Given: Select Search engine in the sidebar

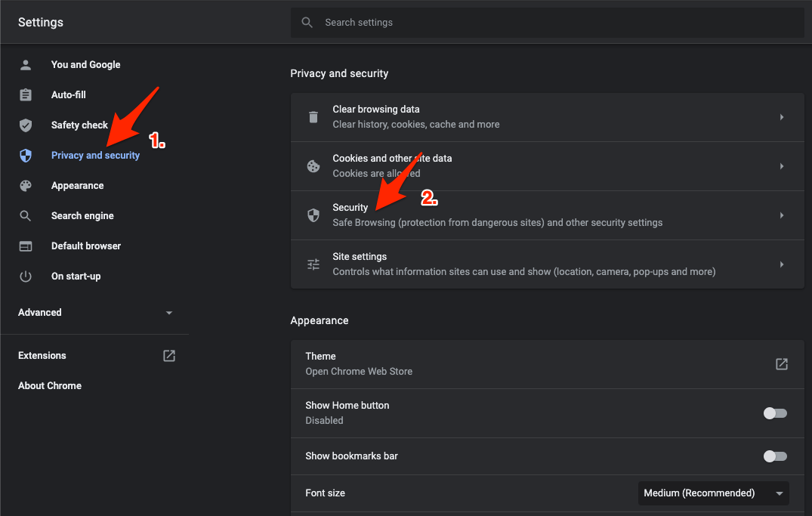Looking at the screenshot, I should point(82,215).
